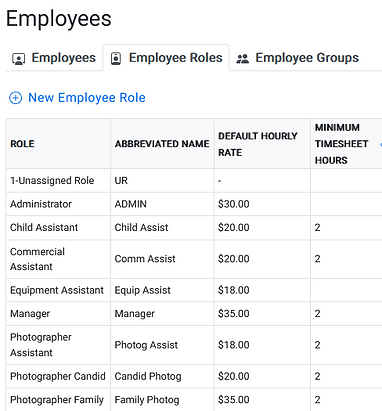Sort by the ABBREVIATED NAME column header
This screenshot has width=382, height=411.
point(162,144)
